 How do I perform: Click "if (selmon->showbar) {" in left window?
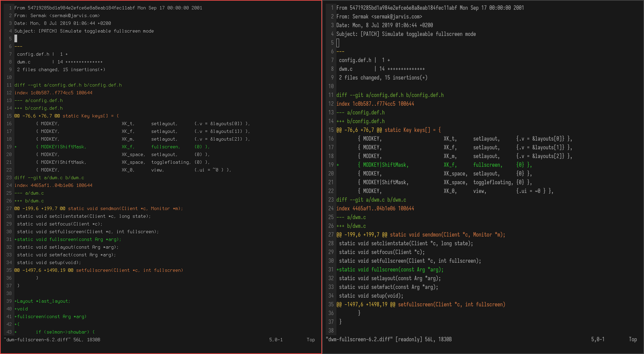tap(65, 332)
